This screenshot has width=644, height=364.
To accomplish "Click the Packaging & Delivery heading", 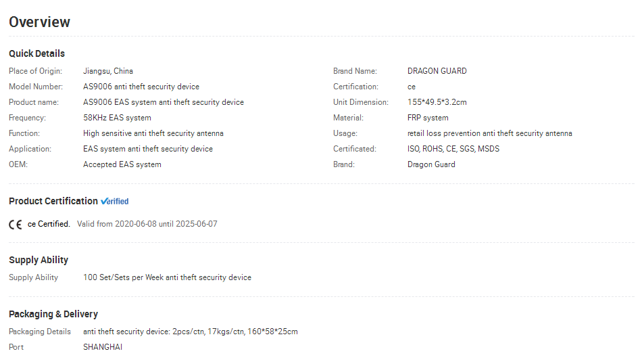I will [x=53, y=314].
